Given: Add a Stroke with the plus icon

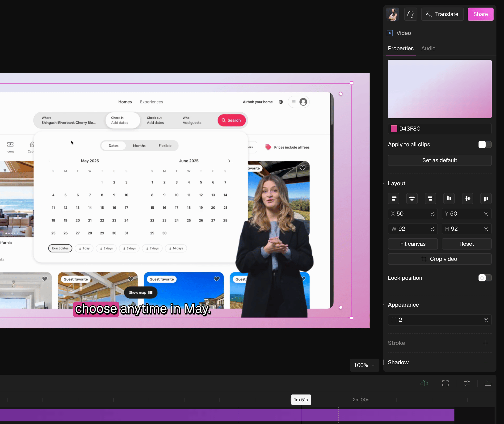Looking at the screenshot, I should tap(486, 343).
